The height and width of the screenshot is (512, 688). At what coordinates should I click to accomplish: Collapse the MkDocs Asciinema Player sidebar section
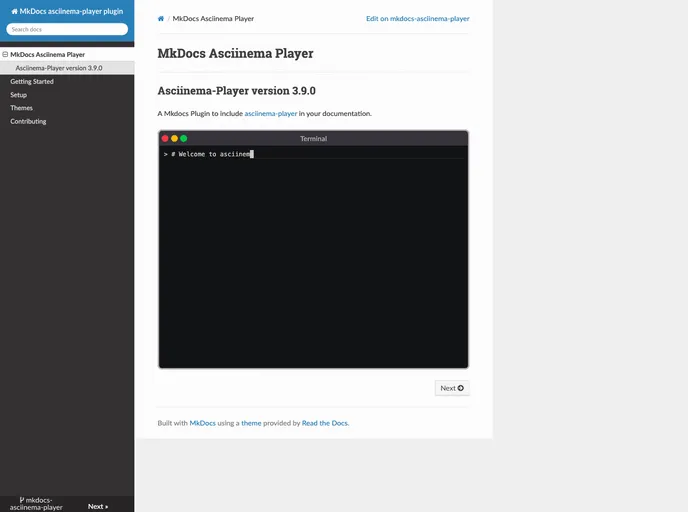click(x=5, y=54)
